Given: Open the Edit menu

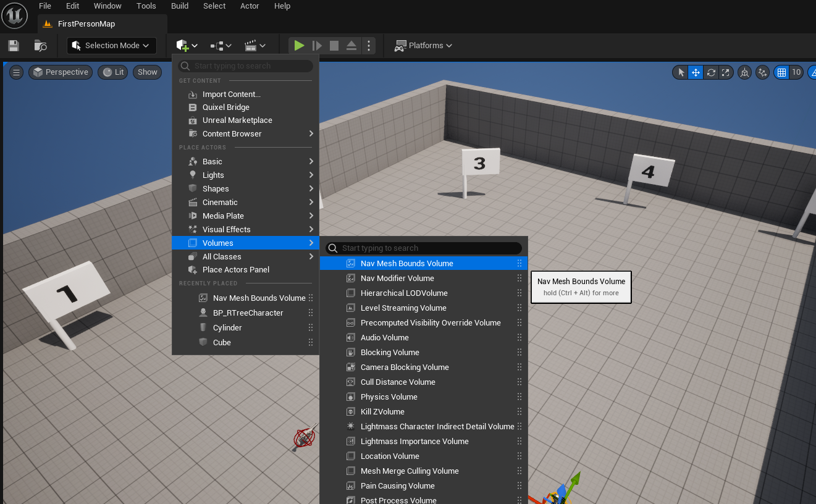Looking at the screenshot, I should point(73,6).
